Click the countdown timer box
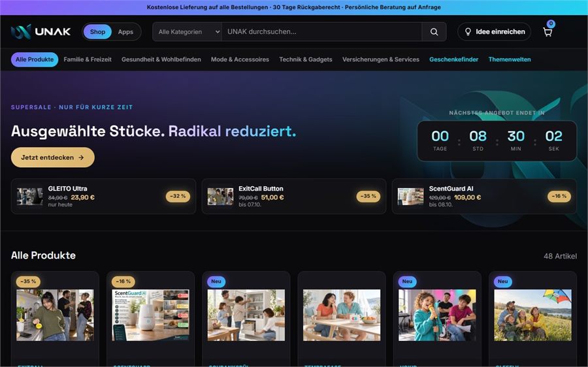This screenshot has width=588, height=367. 497,141
